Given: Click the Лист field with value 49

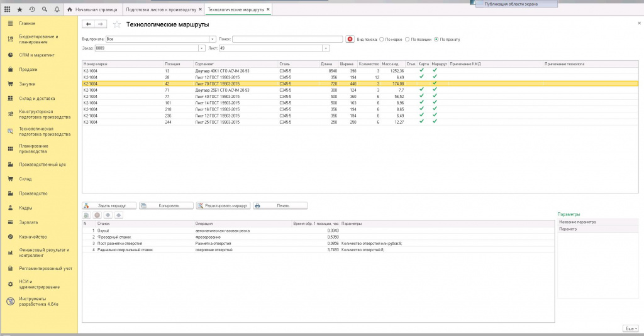Looking at the screenshot, I should click(270, 48).
